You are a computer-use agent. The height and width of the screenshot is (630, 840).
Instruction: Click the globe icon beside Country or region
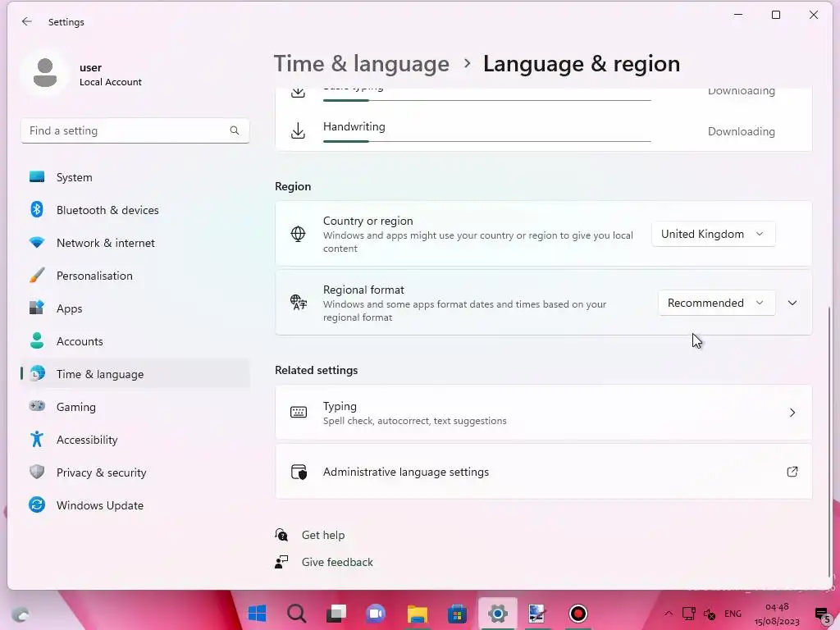(298, 234)
